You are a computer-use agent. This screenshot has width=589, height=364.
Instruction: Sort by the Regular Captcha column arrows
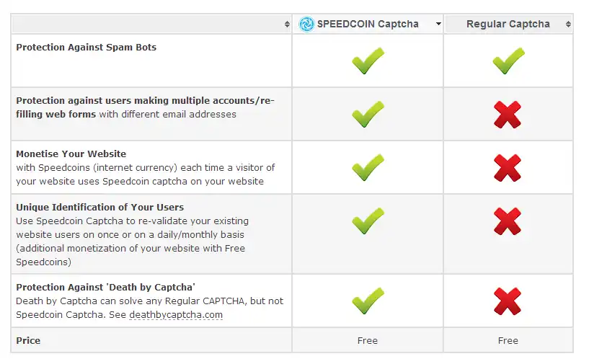568,25
